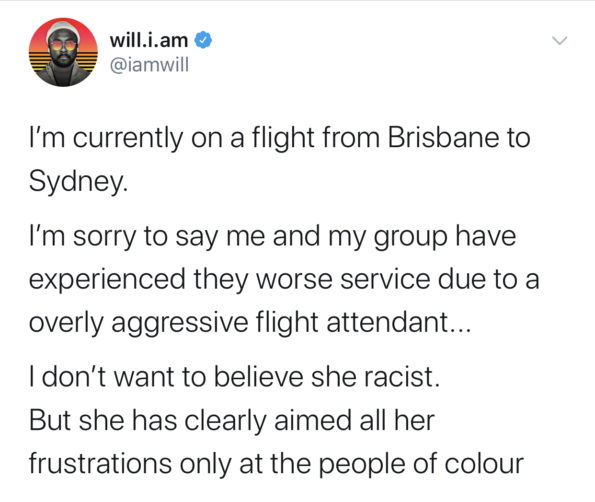Screen dimensions: 595x502
Task: Open will.i.am's profile picture
Action: tap(63, 52)
